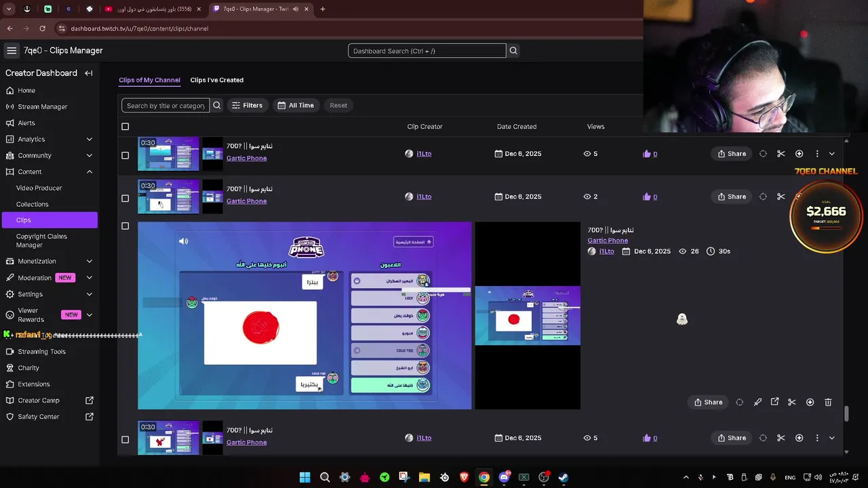This screenshot has height=488, width=868.
Task: Switch to the Clips I've Created tab
Action: tap(217, 80)
